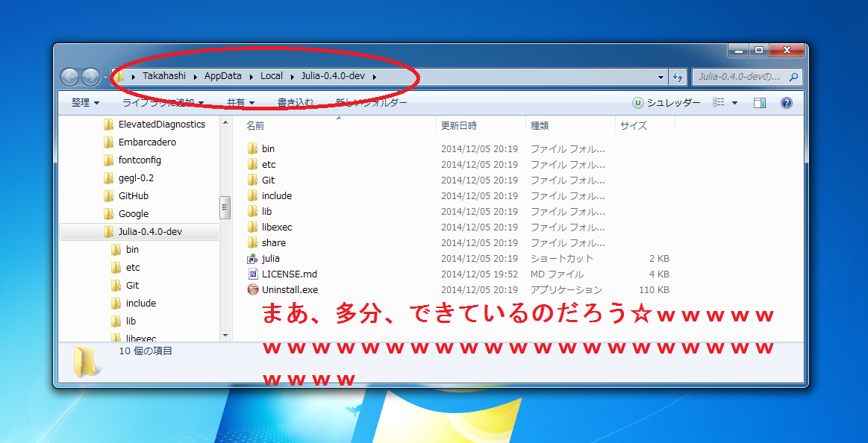Viewport: 868px width, 443px height.
Task: Click the 新しいフォルダー toolbar button
Action: pyautogui.click(x=372, y=103)
